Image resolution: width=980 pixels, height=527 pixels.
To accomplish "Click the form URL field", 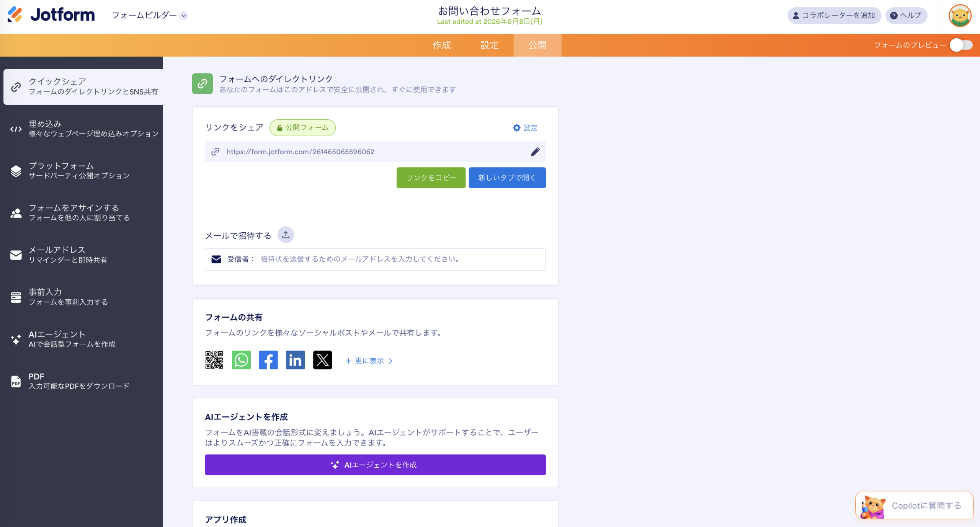I will coord(375,152).
